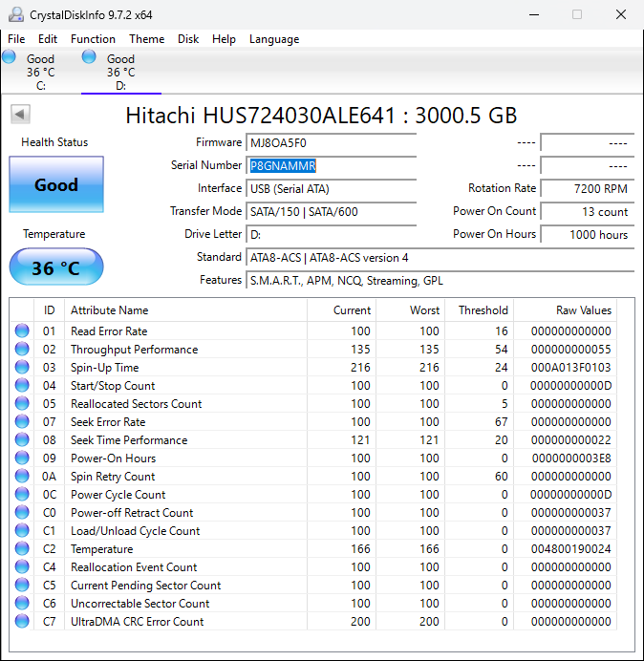Click status orb for UltraDMA CRC Error Count

tap(22, 621)
